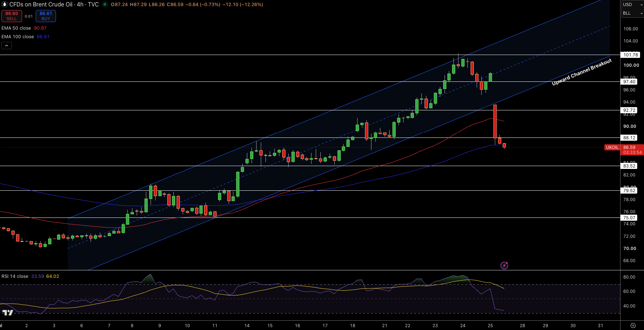
Task: Click the RSI value 33.59
Action: pyautogui.click(x=37, y=276)
